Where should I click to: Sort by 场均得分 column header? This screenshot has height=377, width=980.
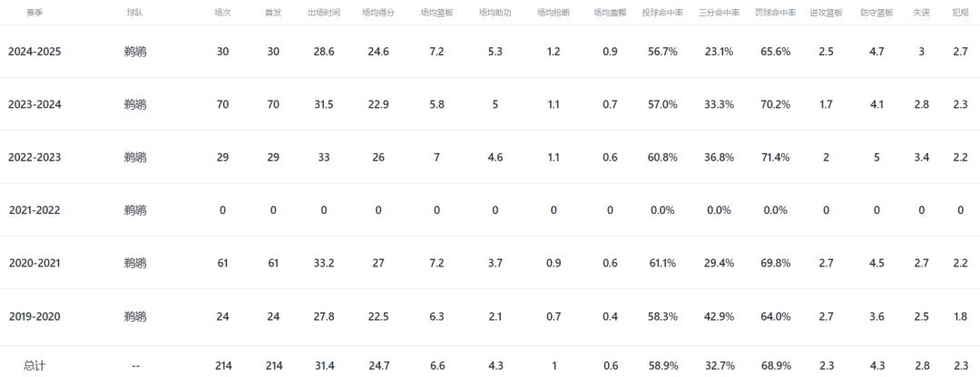(378, 14)
